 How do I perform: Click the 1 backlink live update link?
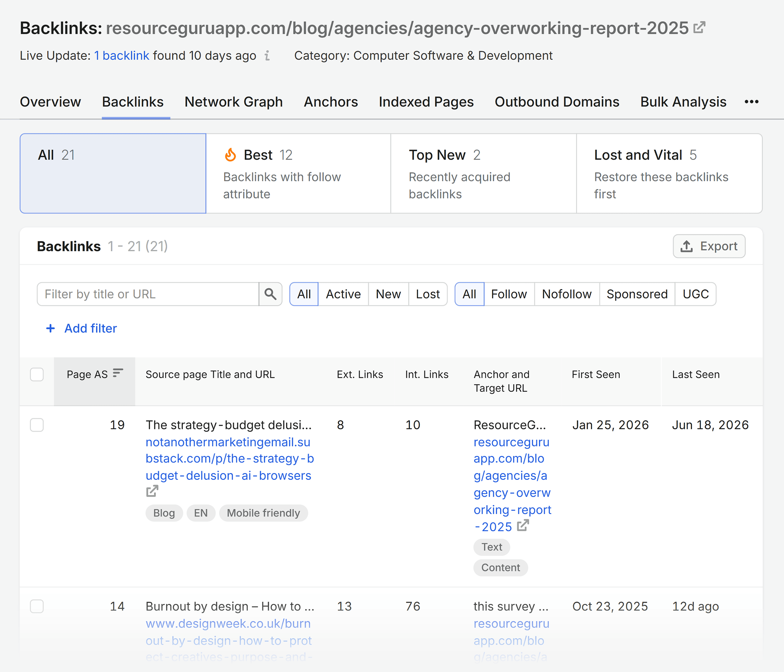121,55
